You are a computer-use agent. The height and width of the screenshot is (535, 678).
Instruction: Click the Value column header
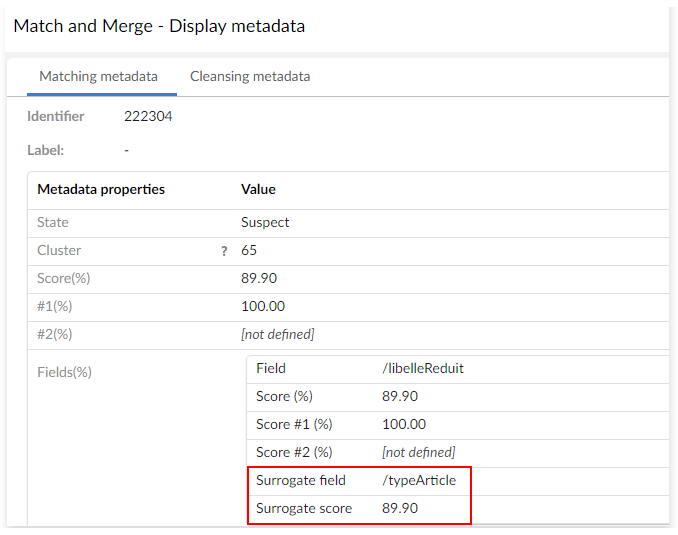click(x=258, y=189)
